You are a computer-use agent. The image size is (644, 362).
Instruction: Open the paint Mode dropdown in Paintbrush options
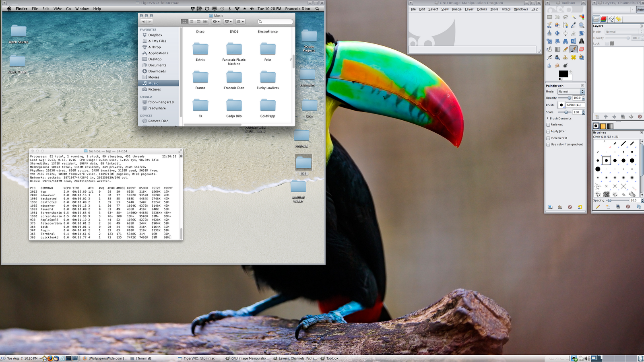pos(571,91)
